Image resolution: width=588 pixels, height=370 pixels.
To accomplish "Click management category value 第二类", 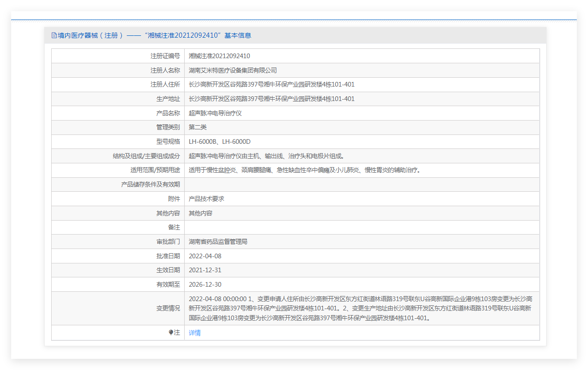I will pos(197,127).
